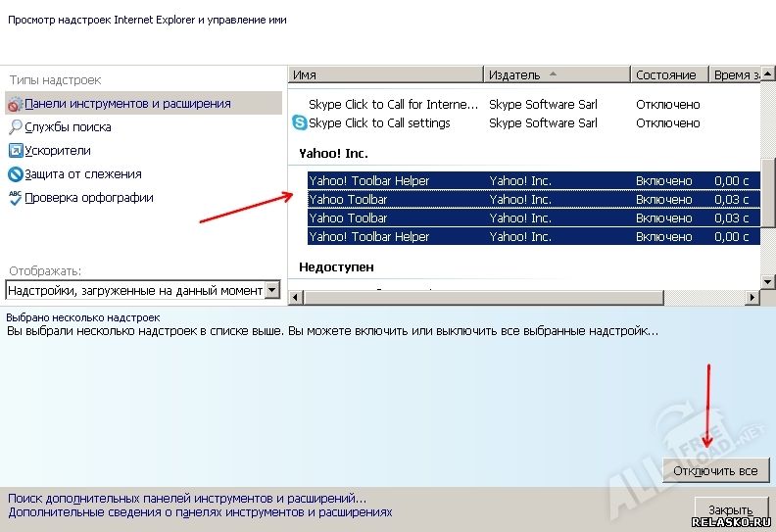This screenshot has height=532, width=776.
Task: Click the Отключить все button
Action: tap(715, 470)
